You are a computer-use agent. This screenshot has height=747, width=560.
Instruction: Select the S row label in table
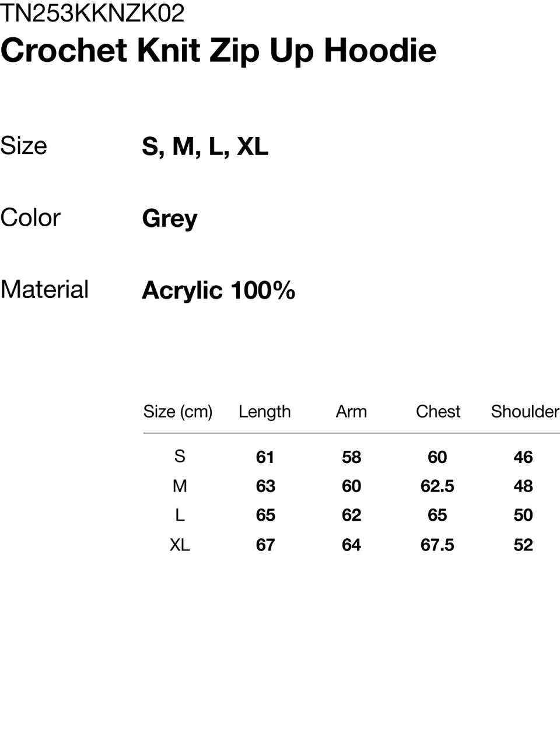coord(180,456)
